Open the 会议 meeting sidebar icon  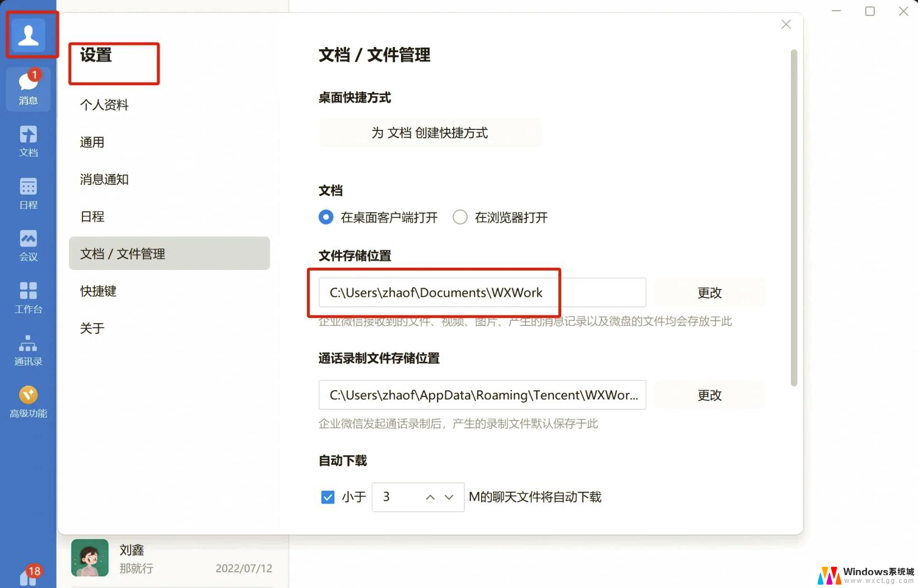(29, 245)
